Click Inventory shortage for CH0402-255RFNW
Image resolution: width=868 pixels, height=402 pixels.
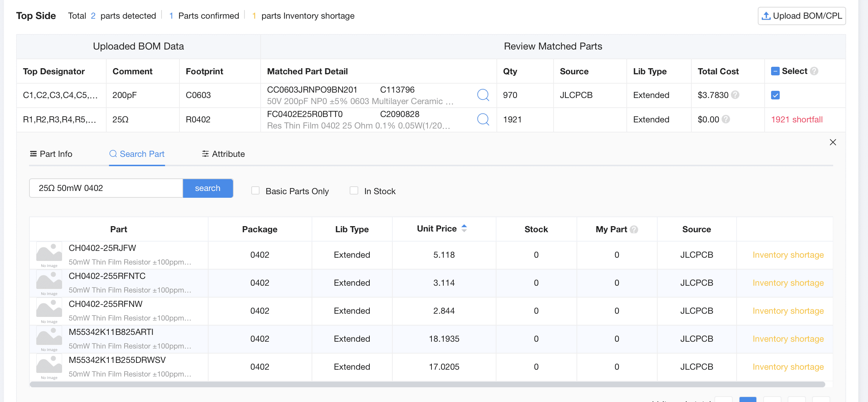788,311
